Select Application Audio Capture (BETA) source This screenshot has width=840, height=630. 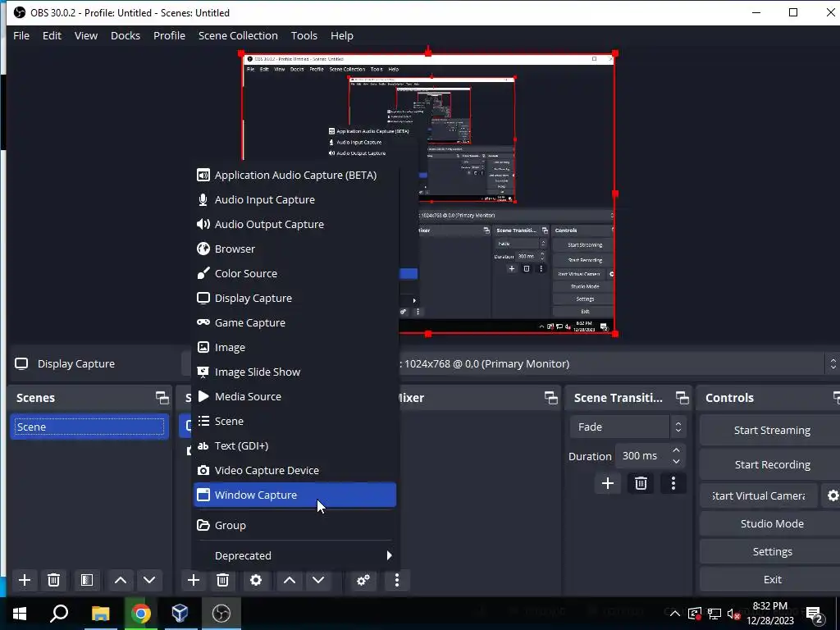pyautogui.click(x=294, y=176)
